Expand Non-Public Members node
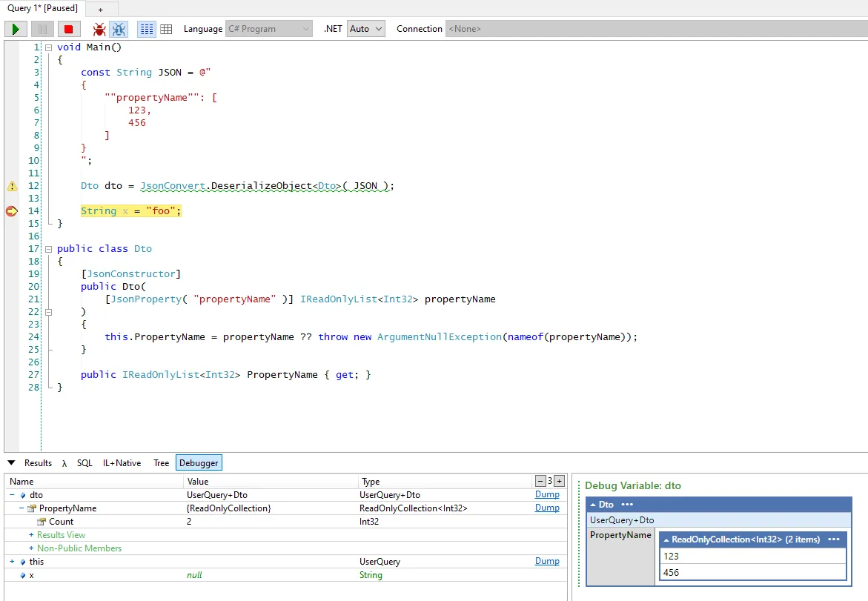 click(31, 548)
